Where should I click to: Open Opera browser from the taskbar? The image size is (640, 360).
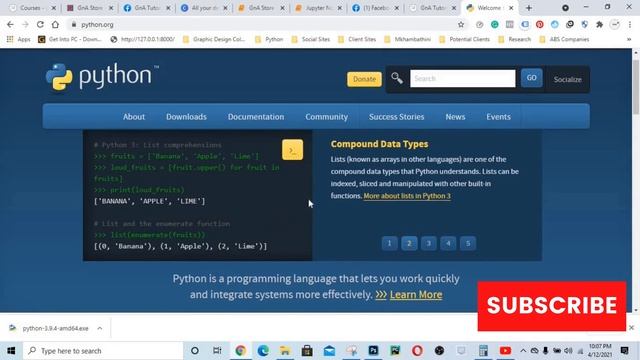417,351
